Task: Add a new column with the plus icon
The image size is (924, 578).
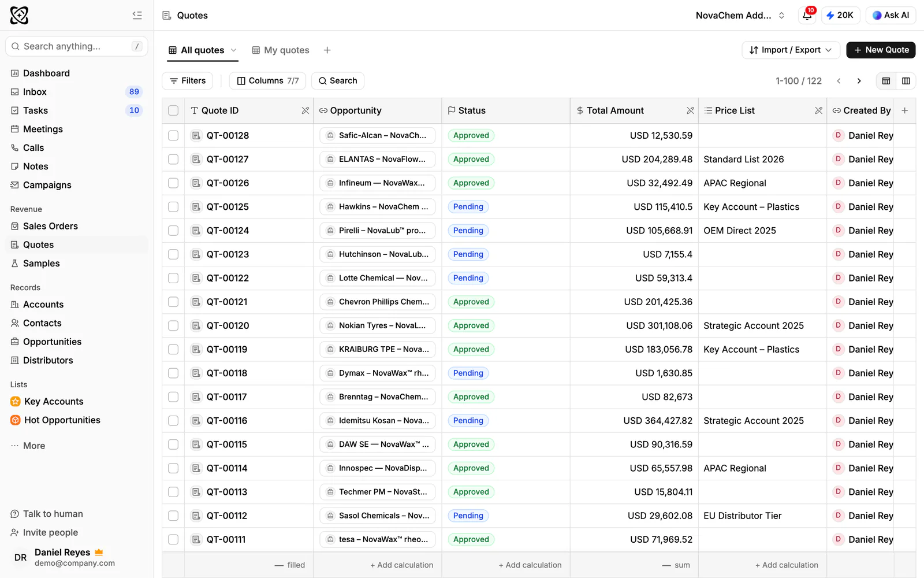Action: pyautogui.click(x=904, y=110)
